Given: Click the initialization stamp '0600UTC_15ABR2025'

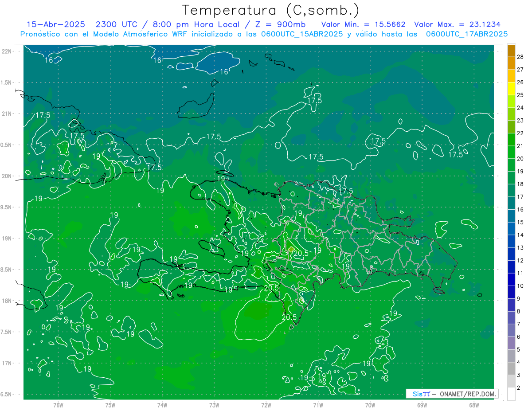Looking at the screenshot, I should pos(302,34).
